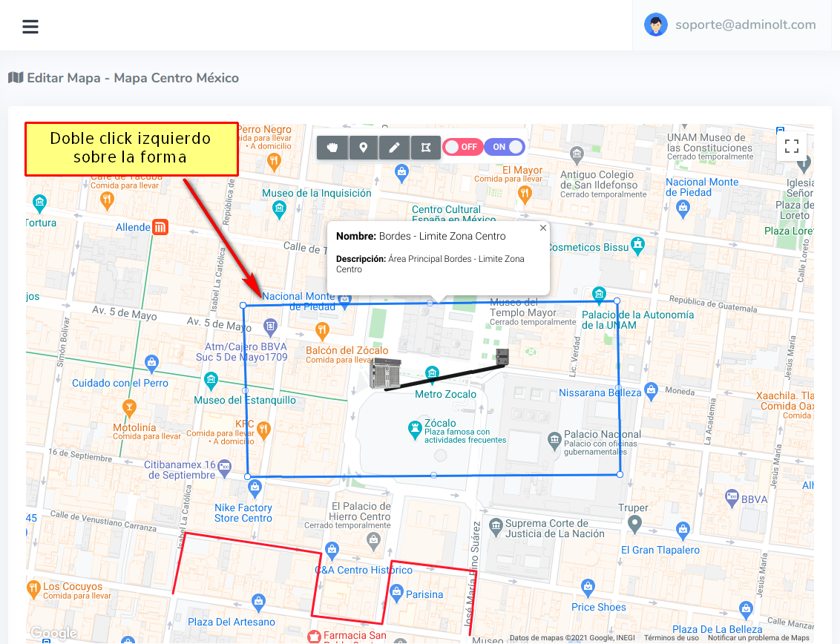The image size is (840, 644).
Task: Click Notificar un problema de Maps link
Action: (x=758, y=638)
